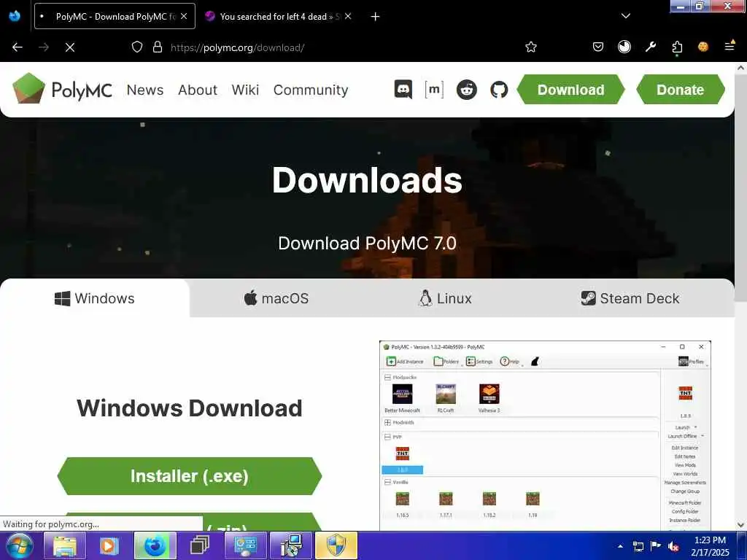Viewport: 747px width, 560px height.
Task: Click the green Donate button
Action: [x=681, y=90]
